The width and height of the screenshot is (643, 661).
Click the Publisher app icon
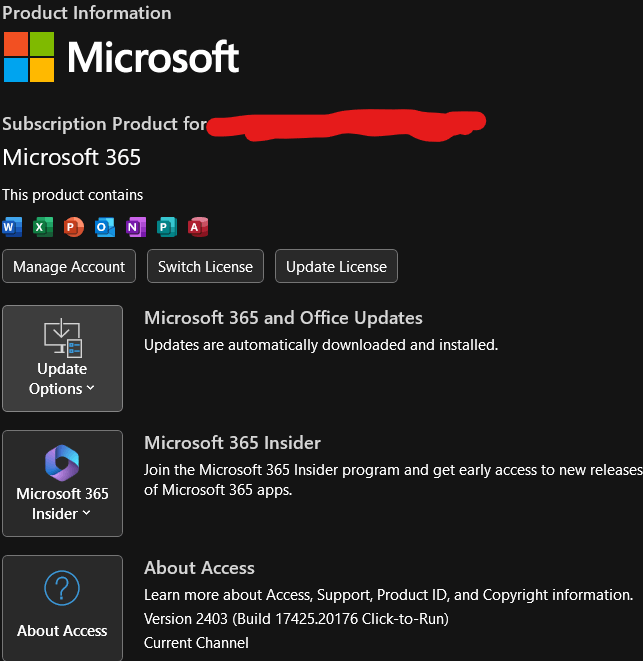click(167, 227)
